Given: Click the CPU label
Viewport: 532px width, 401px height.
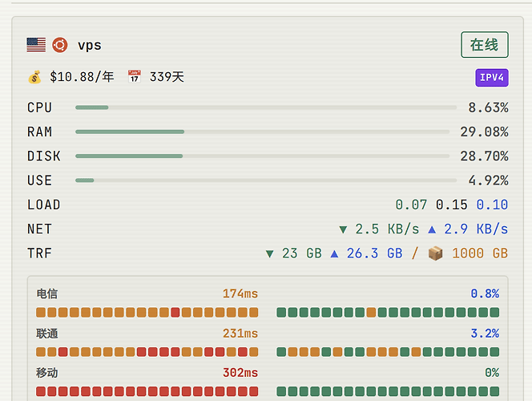Looking at the screenshot, I should pos(39,107).
